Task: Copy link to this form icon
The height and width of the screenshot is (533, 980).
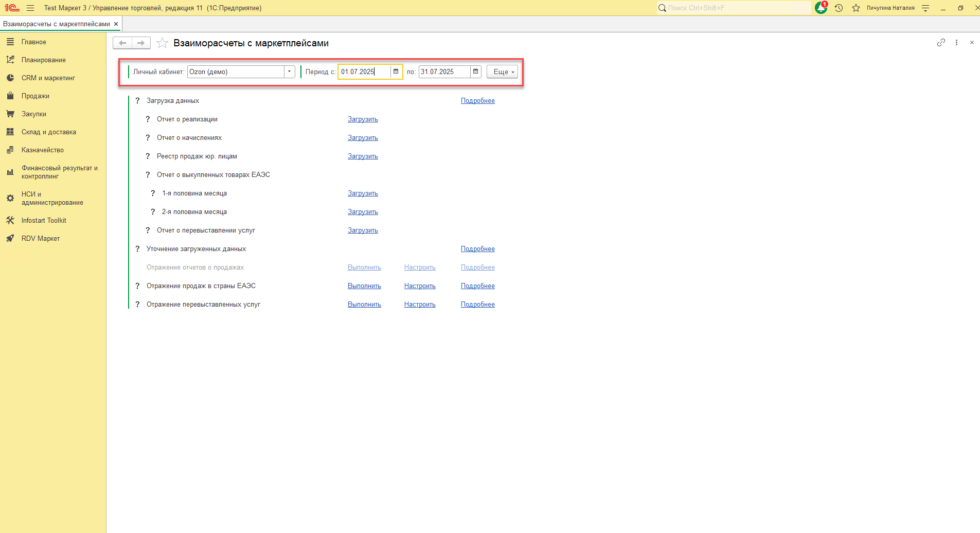Action: 941,43
